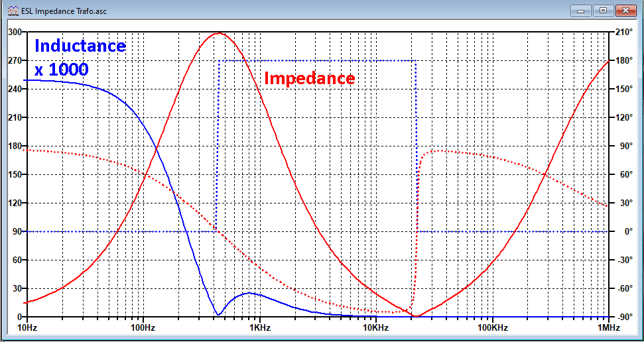Click the right axis phase label 60°
644x342 pixels.
pos(625,174)
